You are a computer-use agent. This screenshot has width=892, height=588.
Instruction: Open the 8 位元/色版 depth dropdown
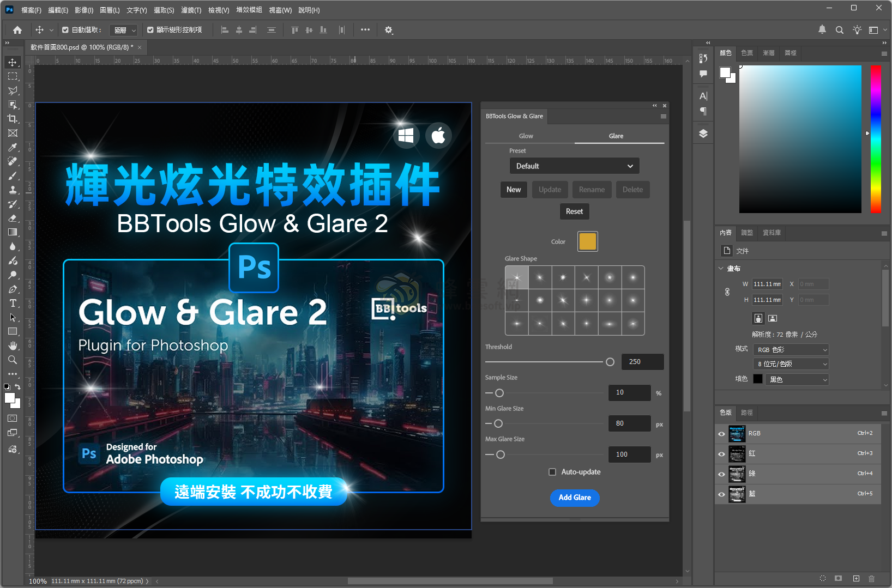point(791,364)
